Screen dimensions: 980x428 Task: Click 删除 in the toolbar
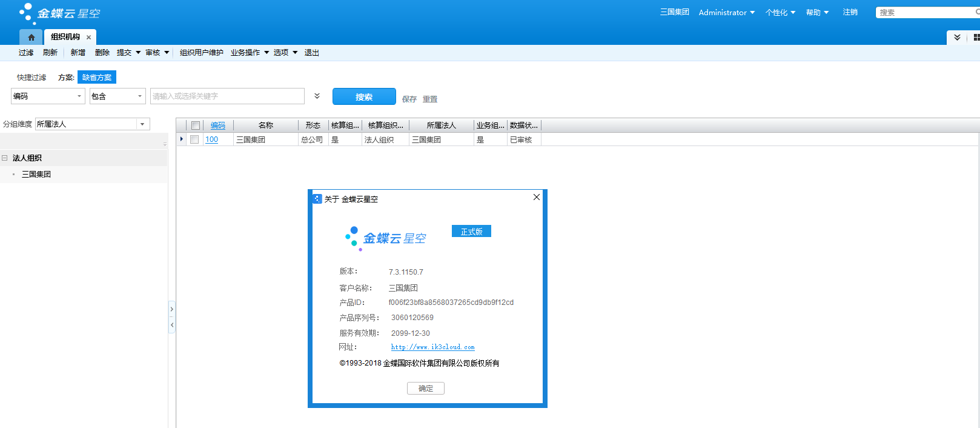[102, 53]
